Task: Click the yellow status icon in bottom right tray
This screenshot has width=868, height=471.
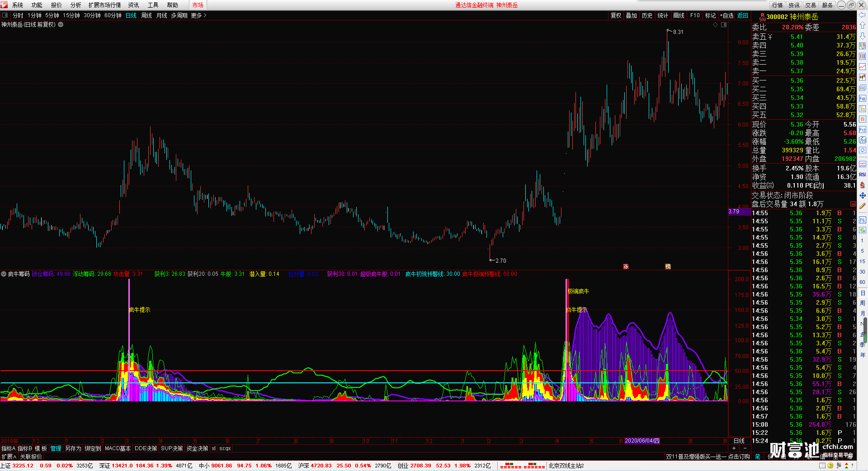Action: pyautogui.click(x=830, y=466)
